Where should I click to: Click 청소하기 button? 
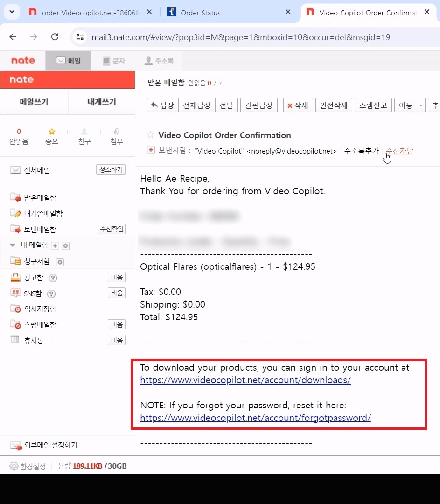coord(111,169)
